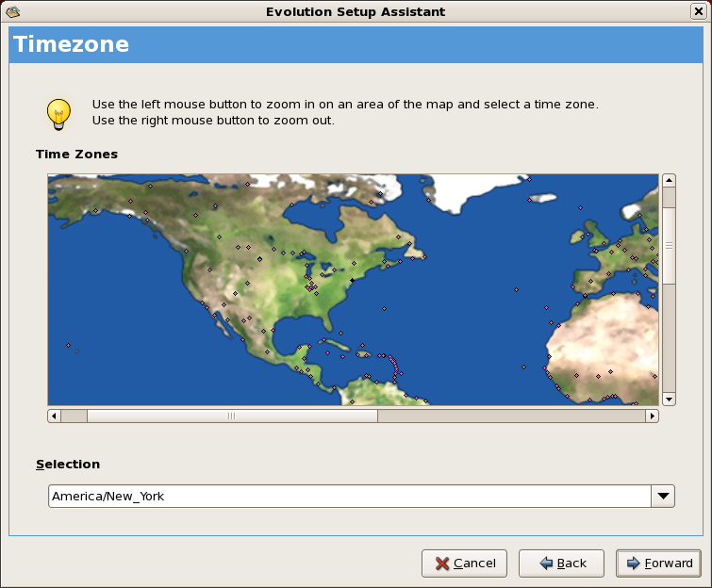
Task: Open the window menu icon in title bar
Action: coord(12,11)
